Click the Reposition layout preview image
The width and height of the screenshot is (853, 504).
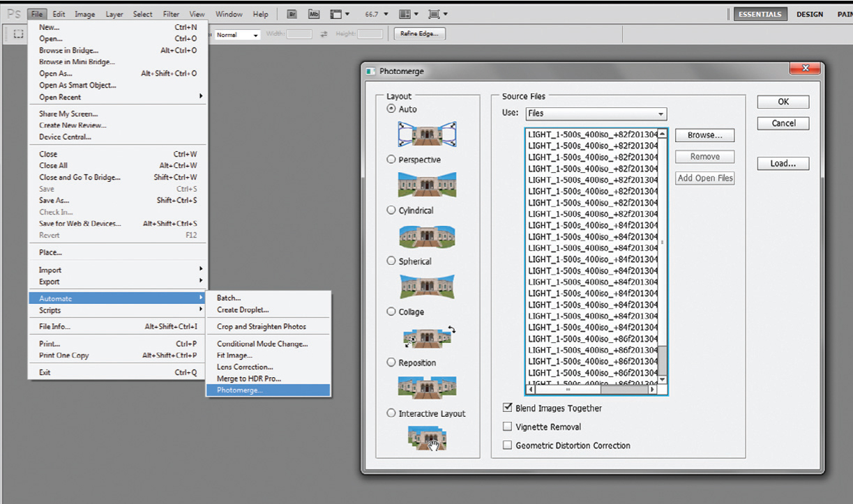(427, 387)
